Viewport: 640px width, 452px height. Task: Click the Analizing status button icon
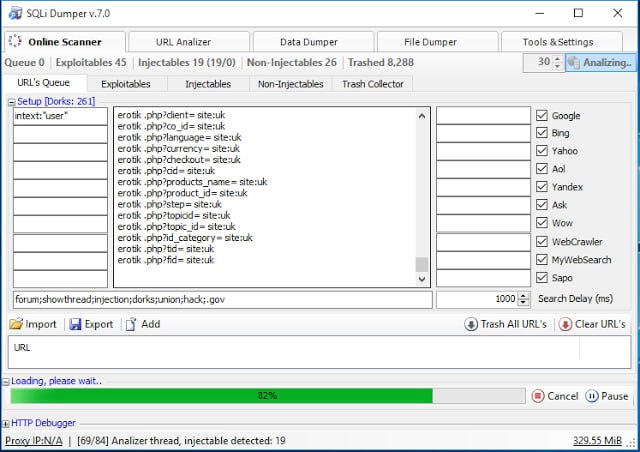click(575, 62)
